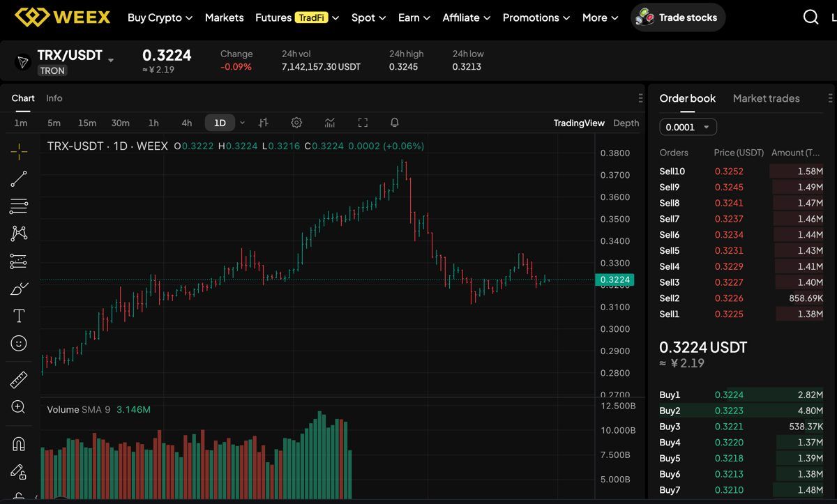Click the Buy1 price 0.3224
This screenshot has width=837, height=504.
(729, 395)
